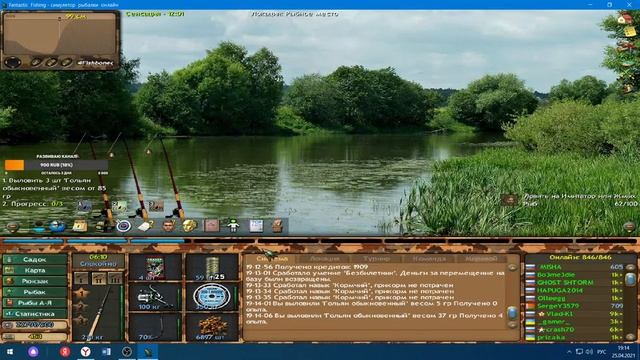The width and height of the screenshot is (640, 360).
Task: Click first oval button on echo sounder
Action: tap(36, 62)
